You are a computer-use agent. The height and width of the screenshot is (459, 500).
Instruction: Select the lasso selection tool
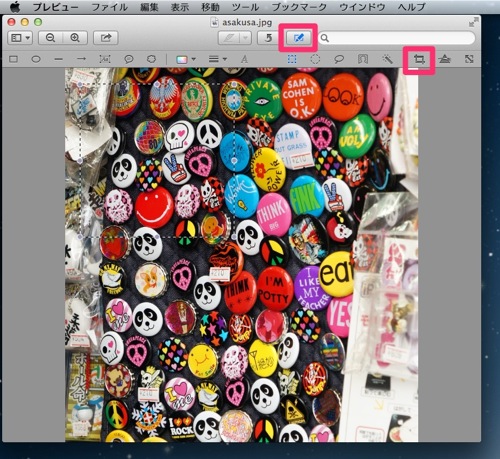point(339,59)
